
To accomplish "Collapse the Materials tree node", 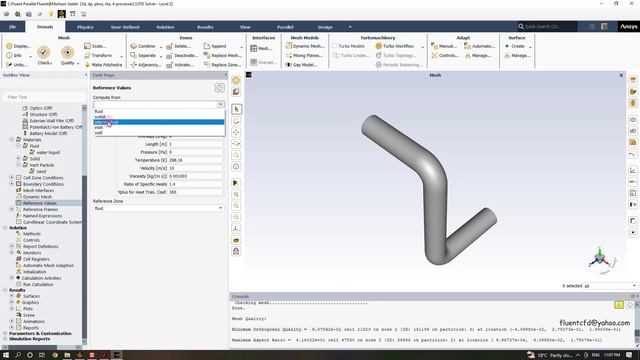I will tap(12, 140).
